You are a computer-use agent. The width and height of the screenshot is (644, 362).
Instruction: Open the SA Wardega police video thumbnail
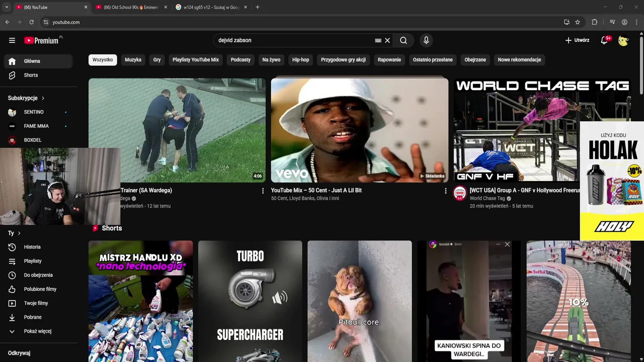click(x=177, y=130)
